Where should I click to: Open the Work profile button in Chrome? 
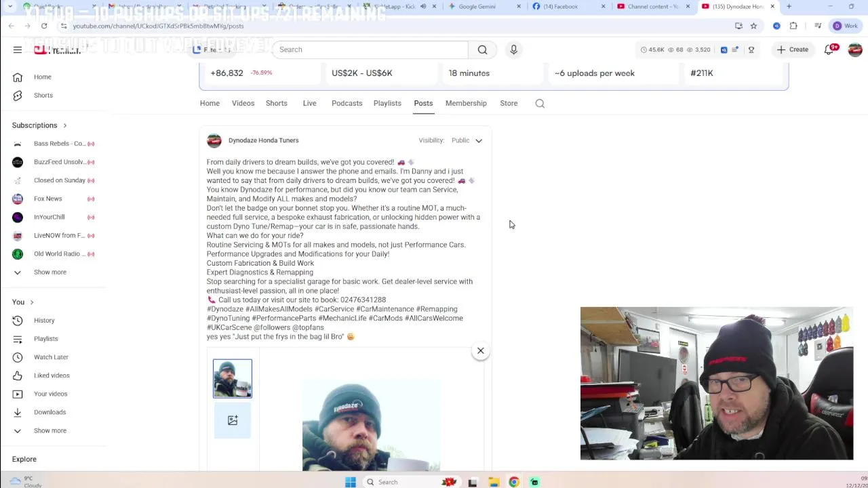click(x=845, y=26)
